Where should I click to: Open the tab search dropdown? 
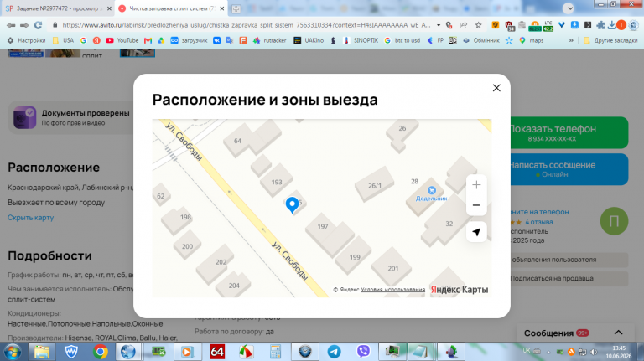tap(569, 8)
